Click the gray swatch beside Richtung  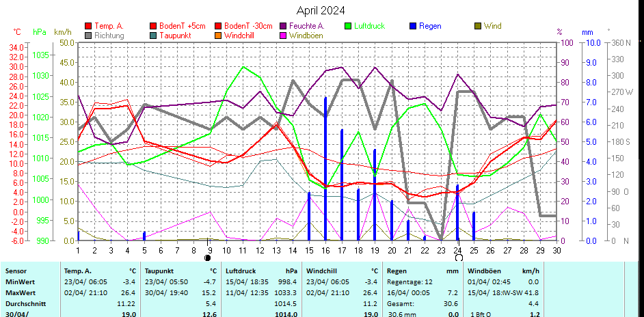[x=88, y=36]
